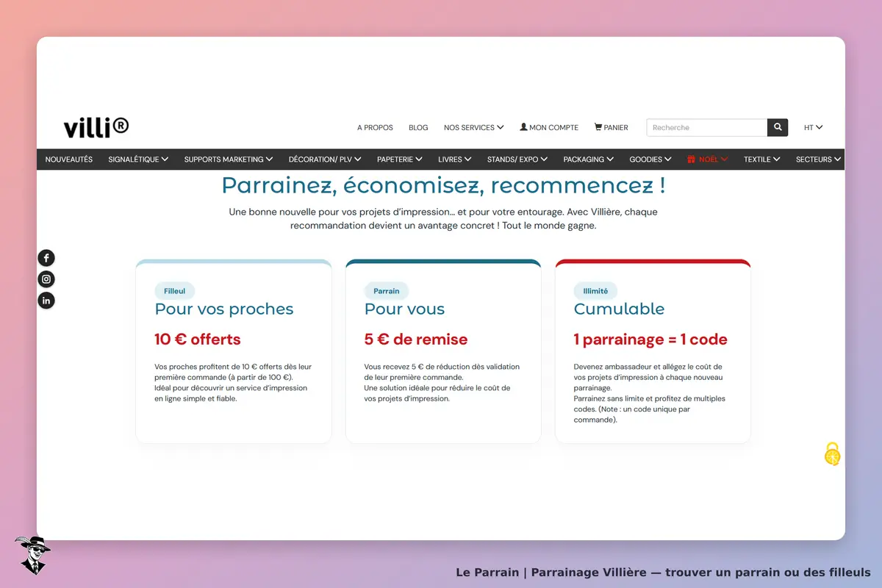
Task: Open the Panier shopping cart
Action: point(612,127)
